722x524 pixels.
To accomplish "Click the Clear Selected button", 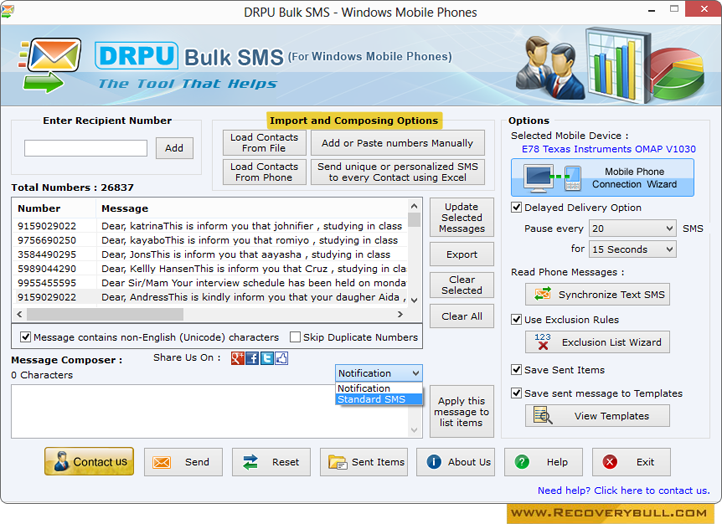I will 461,285.
